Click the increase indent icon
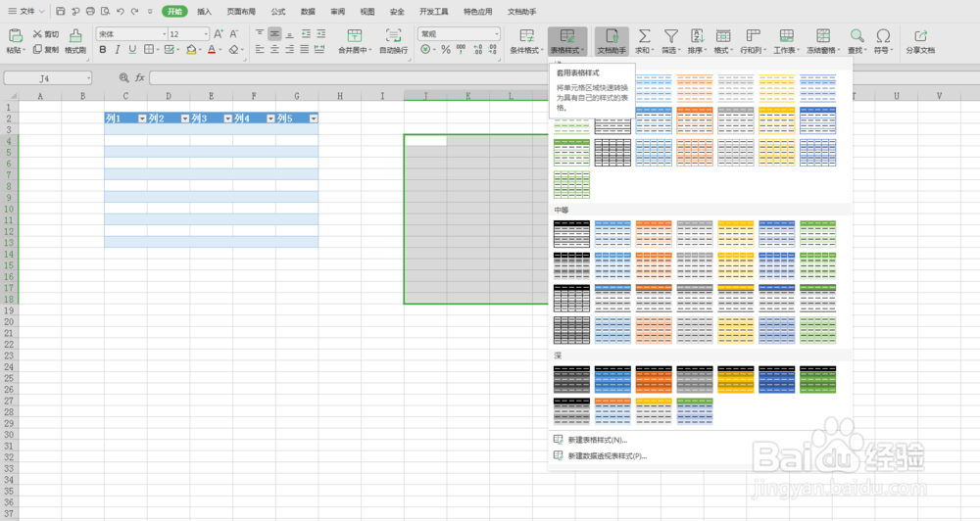Viewport: 980px width, 521px height. 320,33
